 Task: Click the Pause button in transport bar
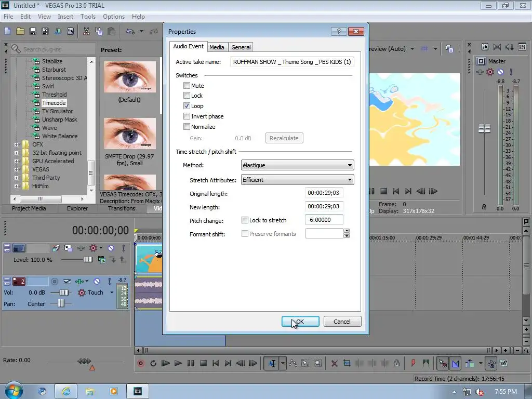[191, 363]
